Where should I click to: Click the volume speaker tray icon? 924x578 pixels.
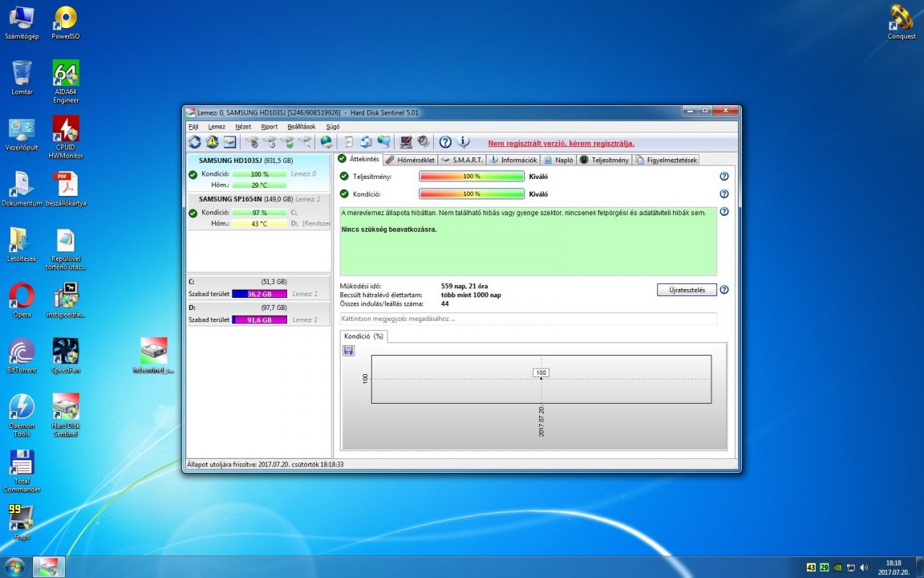pyautogui.click(x=864, y=568)
